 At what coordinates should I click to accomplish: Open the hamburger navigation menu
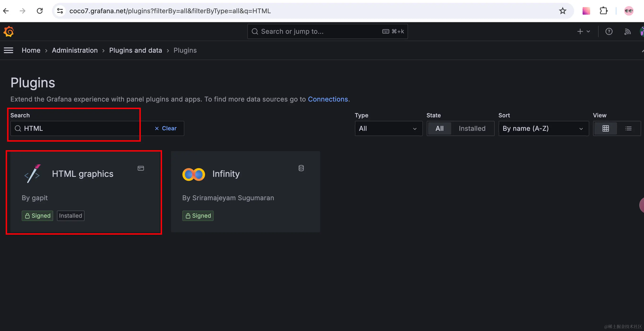point(9,50)
